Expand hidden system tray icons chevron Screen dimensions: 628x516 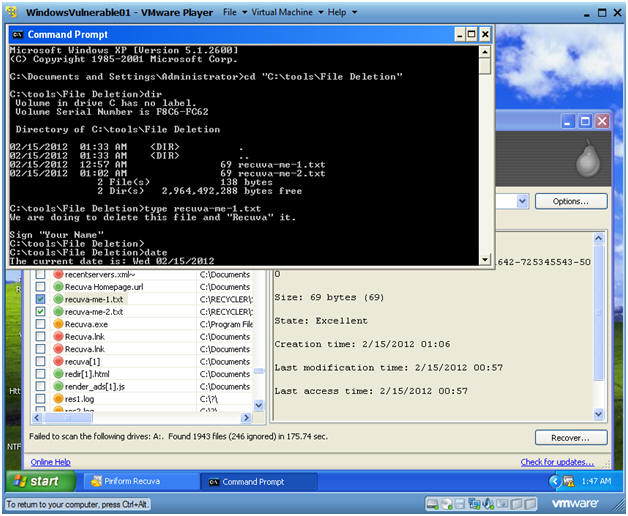pos(555,481)
